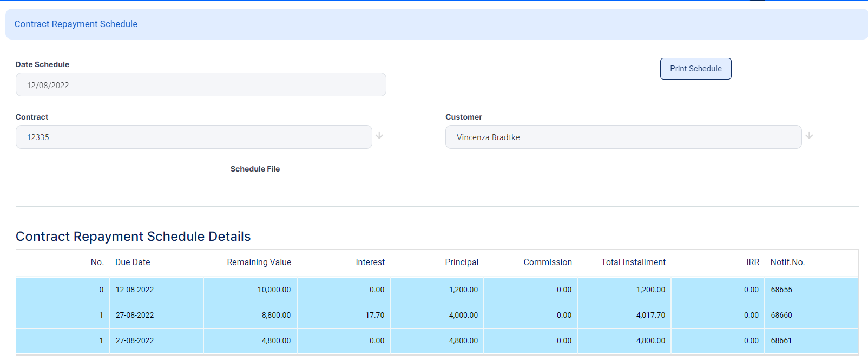The height and width of the screenshot is (361, 868).
Task: Click the Interest column header
Action: (x=370, y=262)
